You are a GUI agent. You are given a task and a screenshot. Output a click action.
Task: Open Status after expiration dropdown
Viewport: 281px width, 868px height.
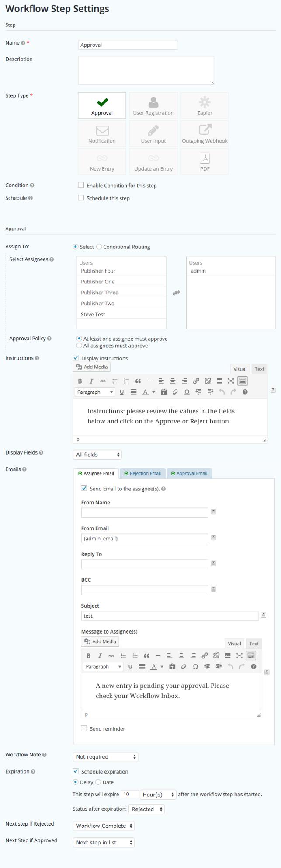147,809
